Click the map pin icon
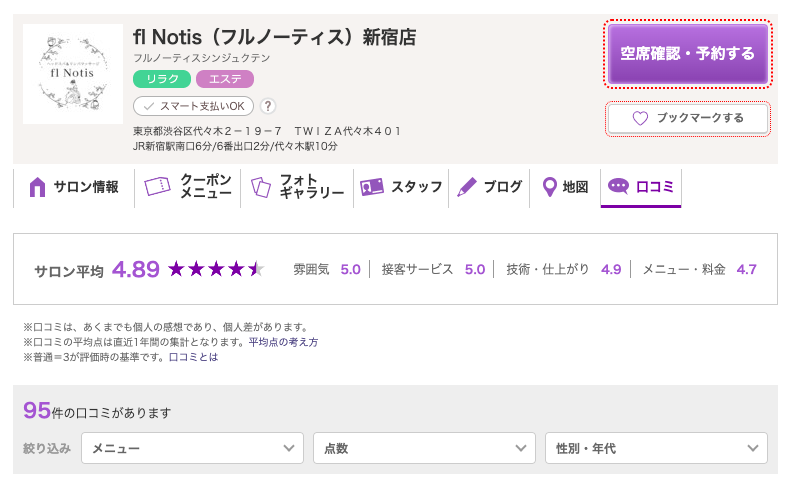The width and height of the screenshot is (790, 486). [549, 187]
